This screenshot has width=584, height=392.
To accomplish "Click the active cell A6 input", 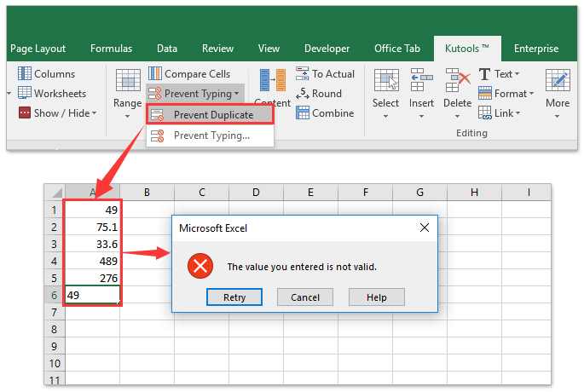I will (x=93, y=295).
